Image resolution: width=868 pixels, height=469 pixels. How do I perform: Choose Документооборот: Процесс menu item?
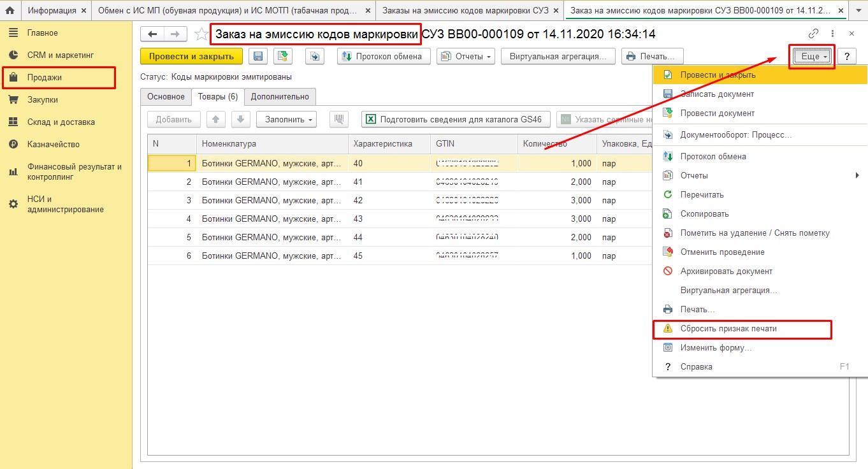tap(760, 135)
